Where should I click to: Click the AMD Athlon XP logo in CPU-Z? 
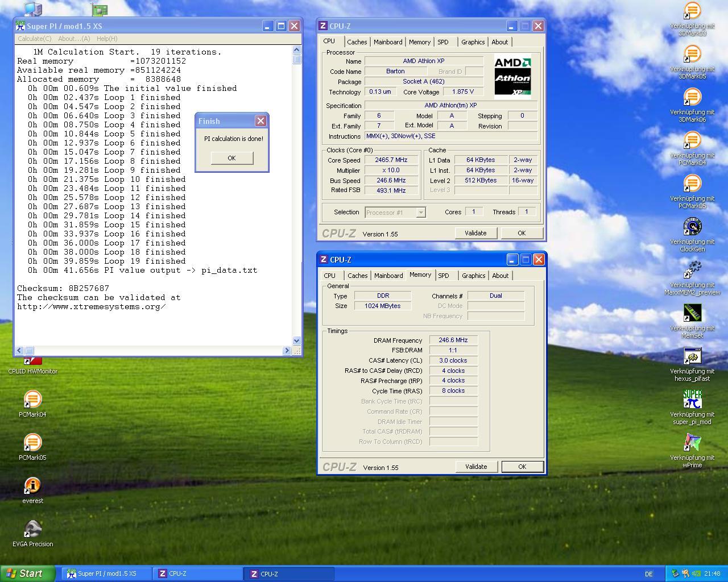click(512, 77)
